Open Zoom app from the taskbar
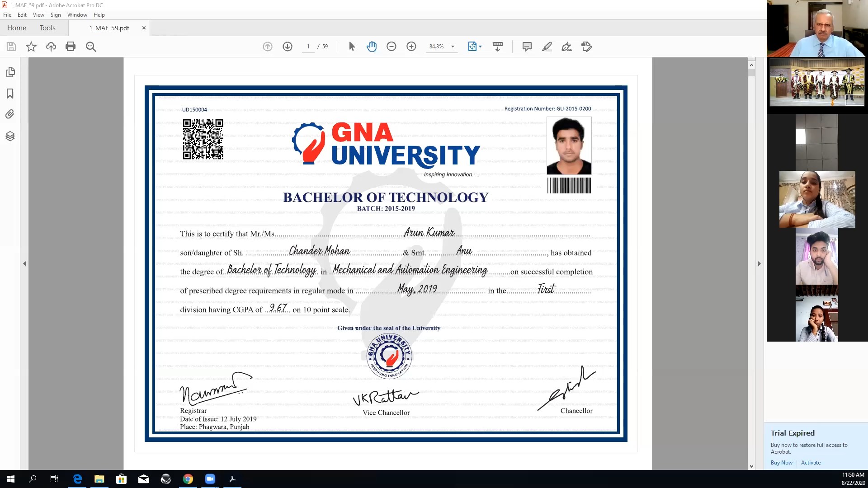Screen dimensions: 868x488 210,479
